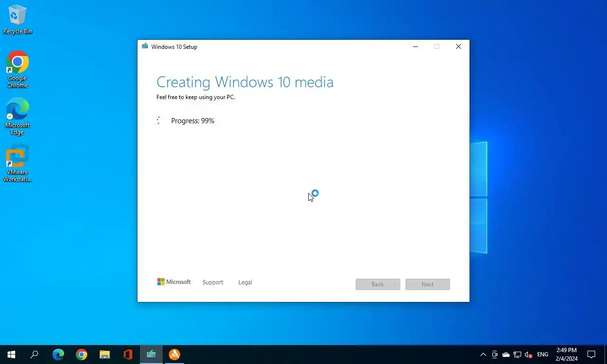Screen dimensions: 607x364
Task: Open Microsoft Office from the taskbar
Action: click(x=128, y=355)
